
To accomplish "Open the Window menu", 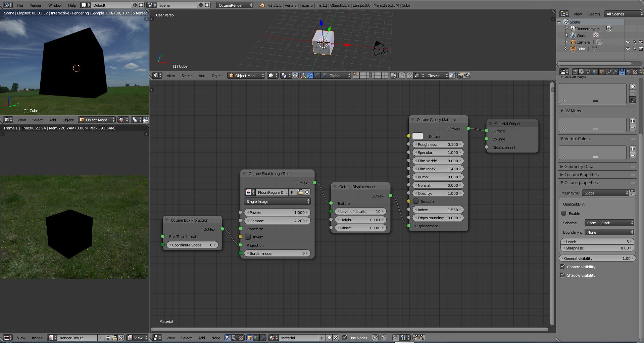I will coord(55,5).
